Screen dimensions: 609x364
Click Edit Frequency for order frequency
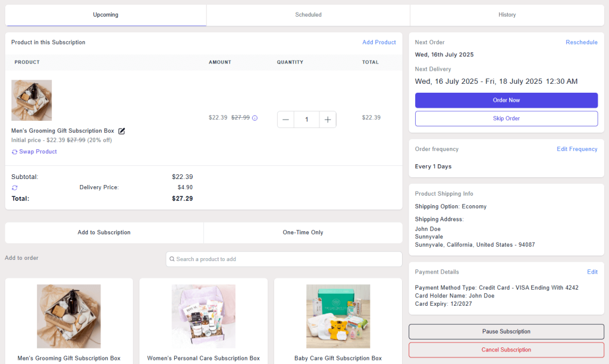point(577,149)
